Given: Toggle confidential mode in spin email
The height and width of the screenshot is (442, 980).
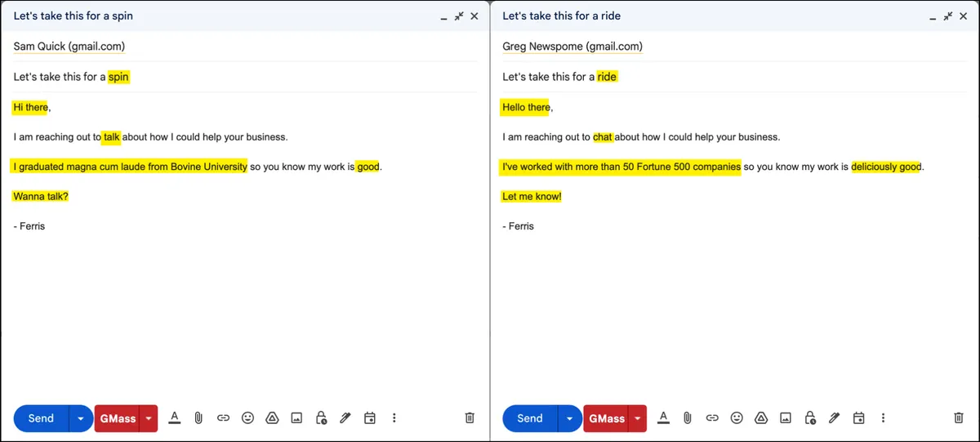Looking at the screenshot, I should [321, 417].
